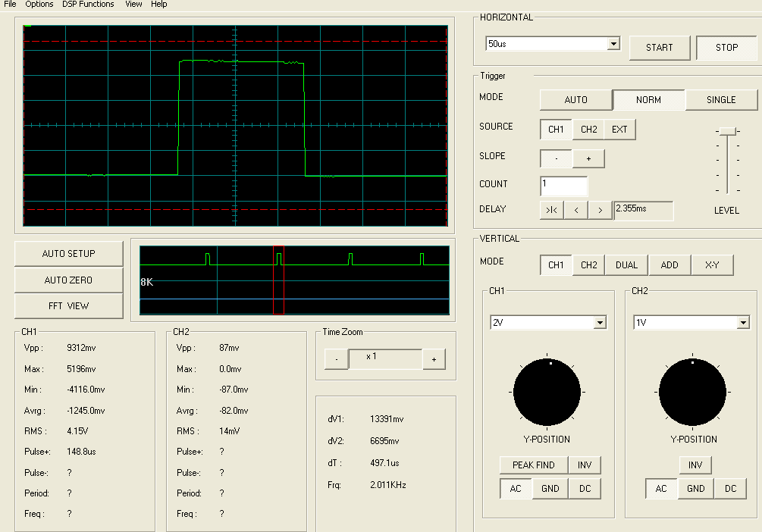Open the Options menu

[x=39, y=5]
